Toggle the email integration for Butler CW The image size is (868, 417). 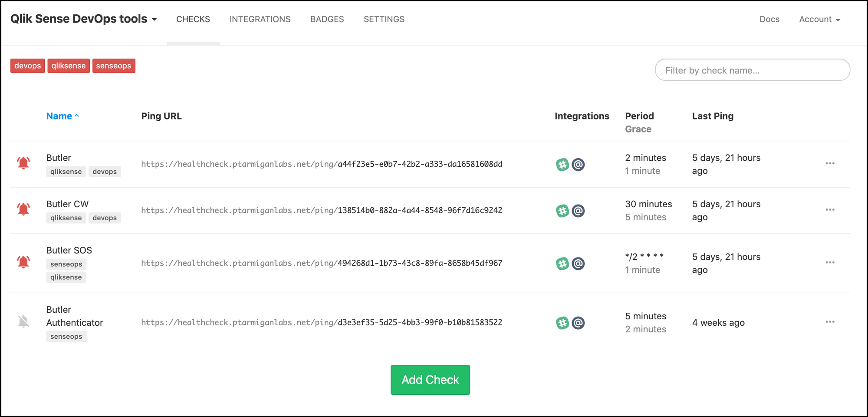tap(578, 211)
